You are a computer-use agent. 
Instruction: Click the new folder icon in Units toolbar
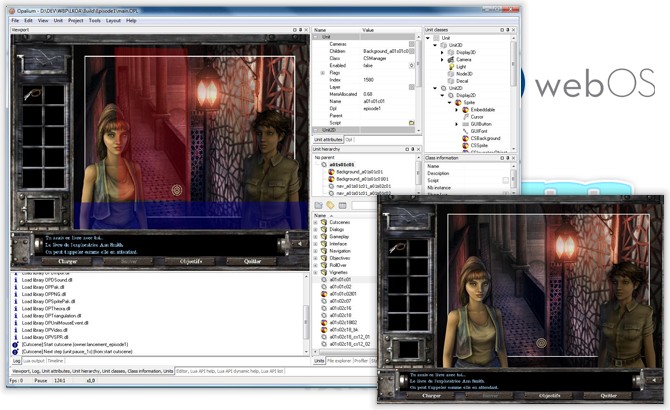pyautogui.click(x=319, y=205)
